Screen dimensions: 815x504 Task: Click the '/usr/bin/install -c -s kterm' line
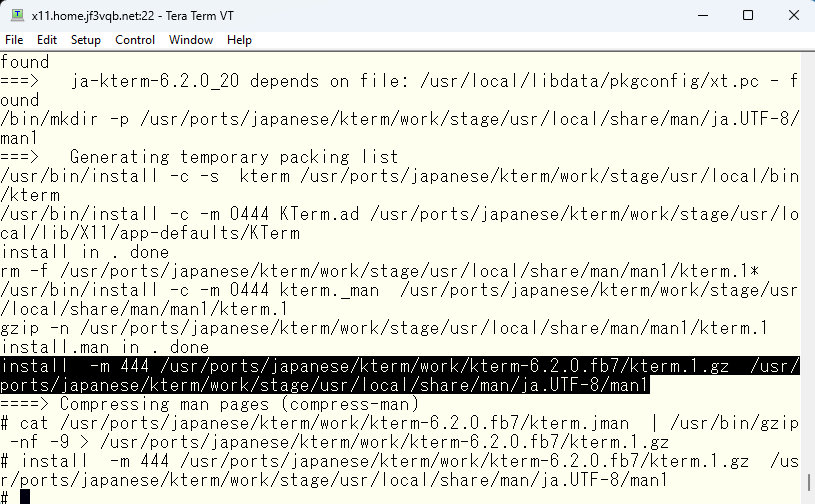pyautogui.click(x=400, y=176)
